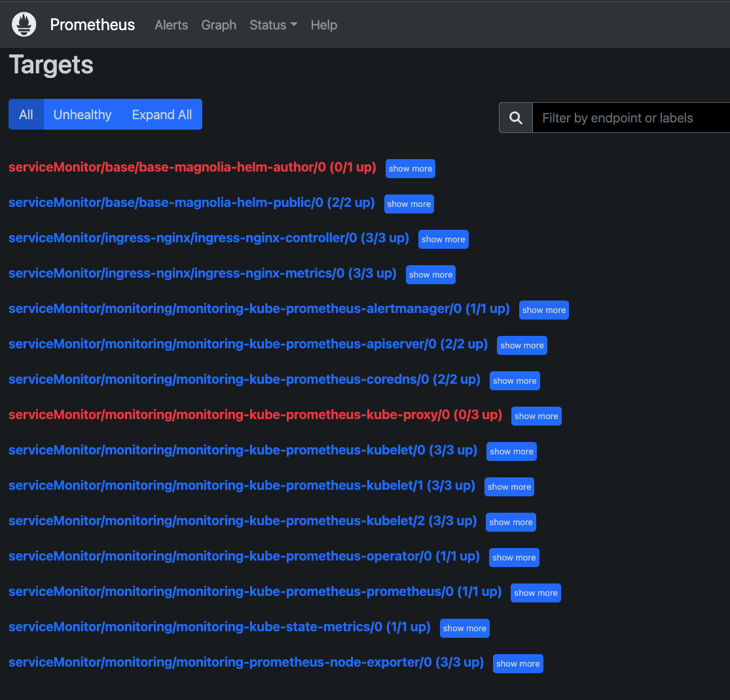
Task: Expand show more for kube-proxy target
Action: point(536,416)
